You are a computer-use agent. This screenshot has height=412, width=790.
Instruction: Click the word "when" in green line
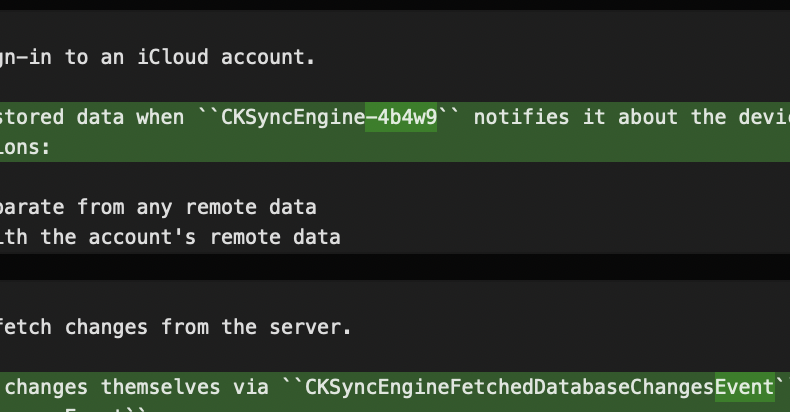click(160, 117)
